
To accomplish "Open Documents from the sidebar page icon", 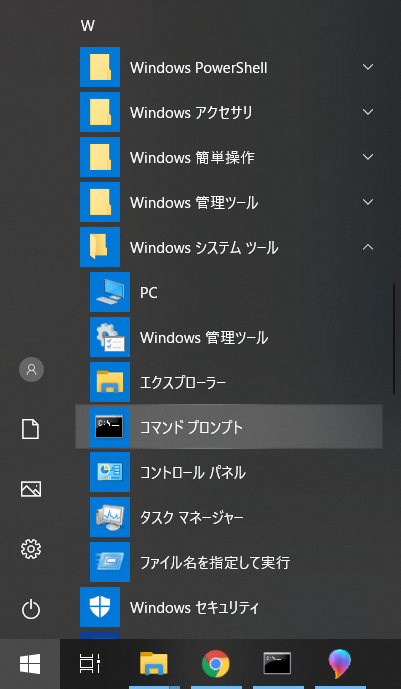I will (31, 429).
